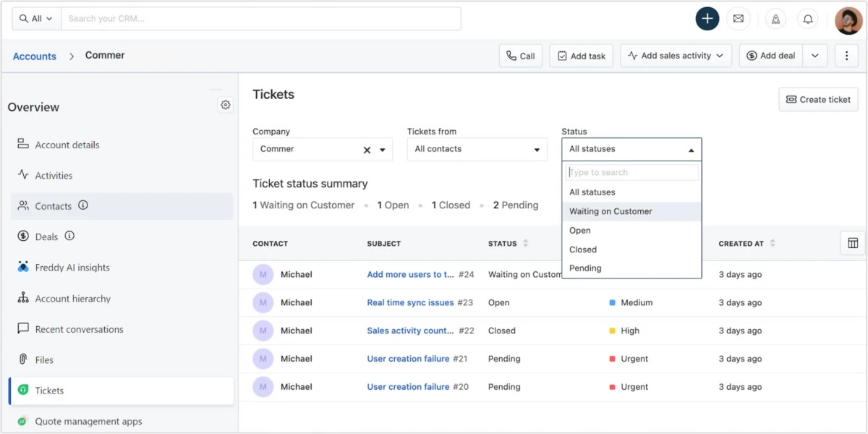The width and height of the screenshot is (868, 434).
Task: Open the arrow next to Add deal
Action: [x=814, y=56]
